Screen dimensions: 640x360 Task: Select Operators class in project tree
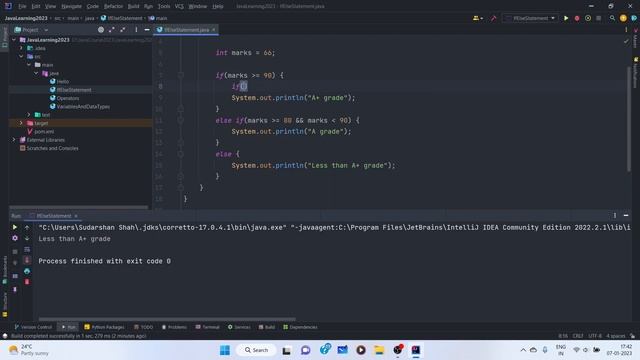pos(68,98)
